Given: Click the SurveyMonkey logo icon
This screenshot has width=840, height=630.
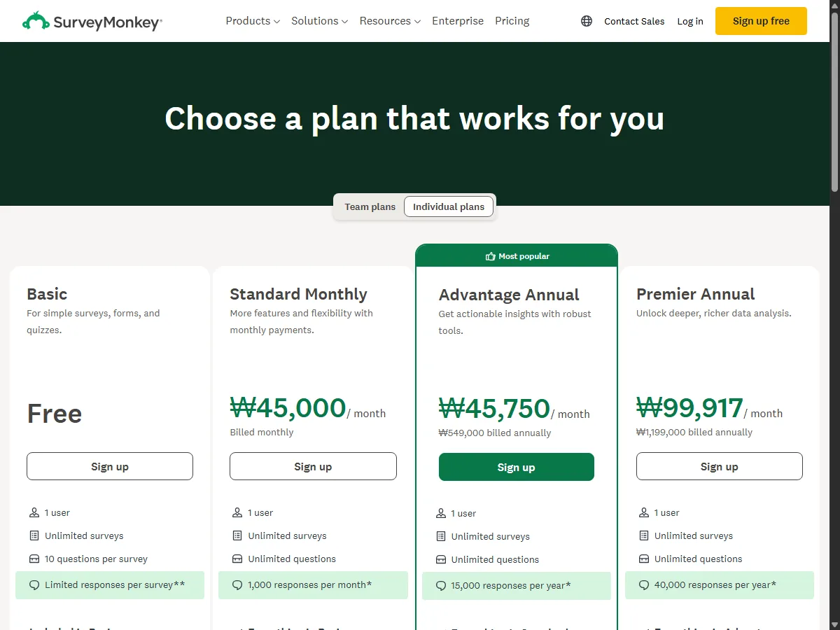Looking at the screenshot, I should pyautogui.click(x=36, y=21).
